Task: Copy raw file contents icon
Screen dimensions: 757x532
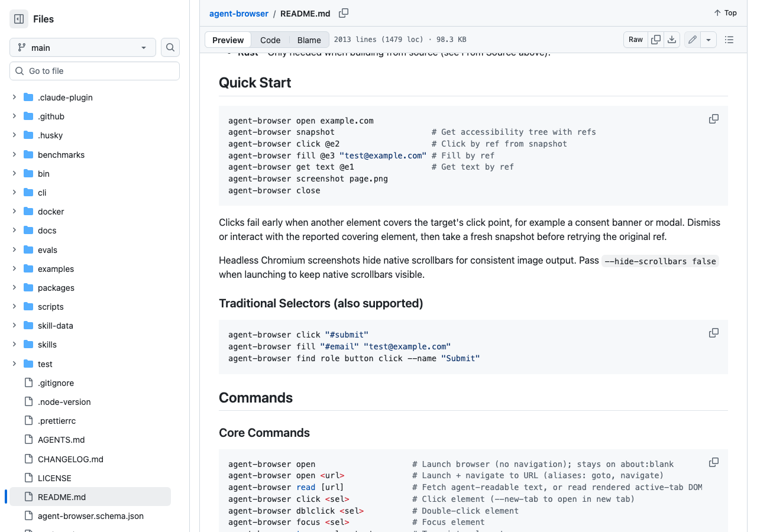Action: point(656,40)
